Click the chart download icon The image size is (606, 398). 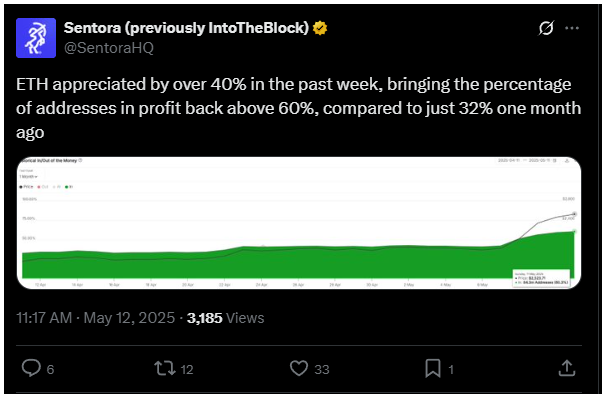pos(567,161)
